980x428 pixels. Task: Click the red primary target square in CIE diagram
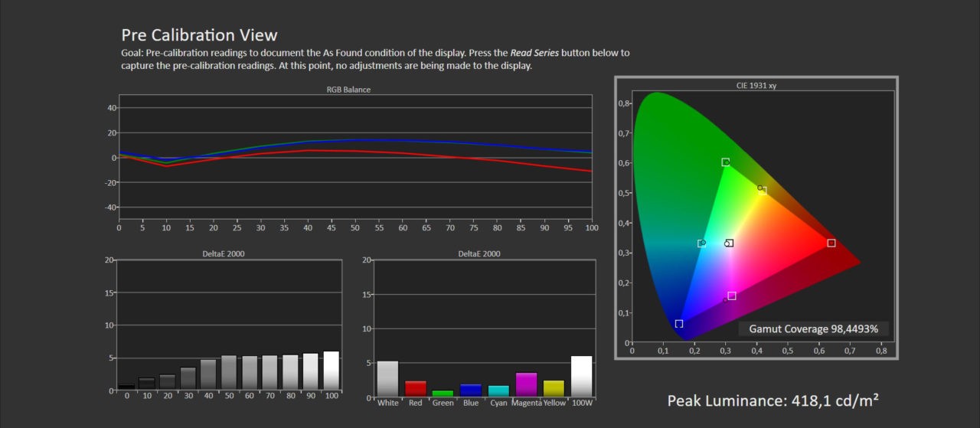click(831, 243)
